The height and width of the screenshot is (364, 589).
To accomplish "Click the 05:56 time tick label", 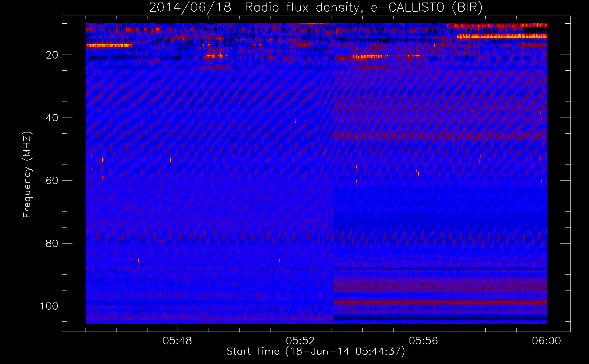I will [424, 341].
